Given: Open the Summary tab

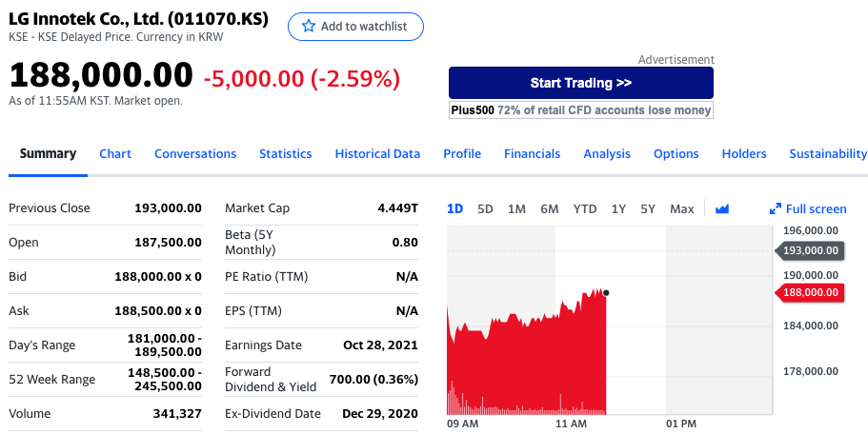Looking at the screenshot, I should pos(48,153).
